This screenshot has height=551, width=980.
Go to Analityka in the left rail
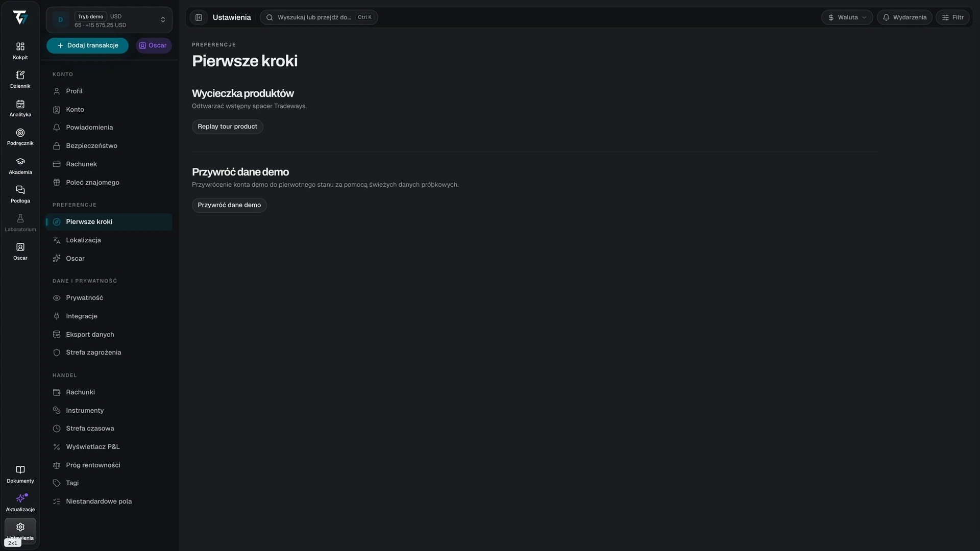pos(20,108)
